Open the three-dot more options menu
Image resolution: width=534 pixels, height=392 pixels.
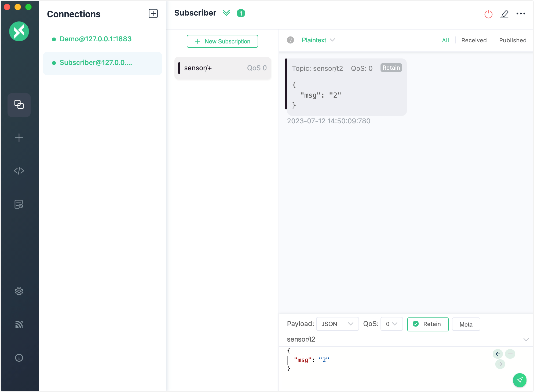[521, 14]
